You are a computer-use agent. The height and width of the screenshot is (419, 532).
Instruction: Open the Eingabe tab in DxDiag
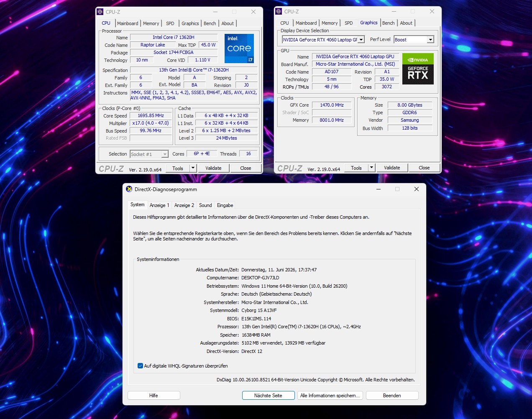tap(225, 205)
